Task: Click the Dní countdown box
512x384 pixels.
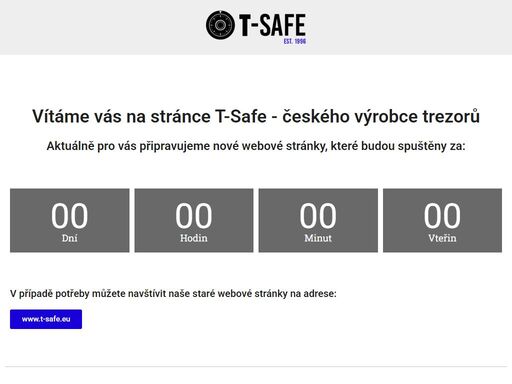Action: 70,220
